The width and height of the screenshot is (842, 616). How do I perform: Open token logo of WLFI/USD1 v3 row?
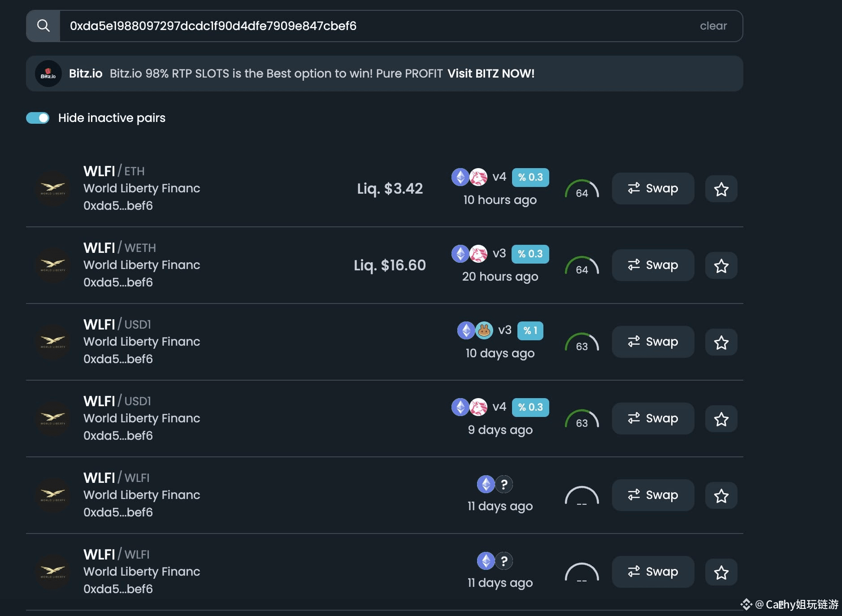tap(53, 342)
